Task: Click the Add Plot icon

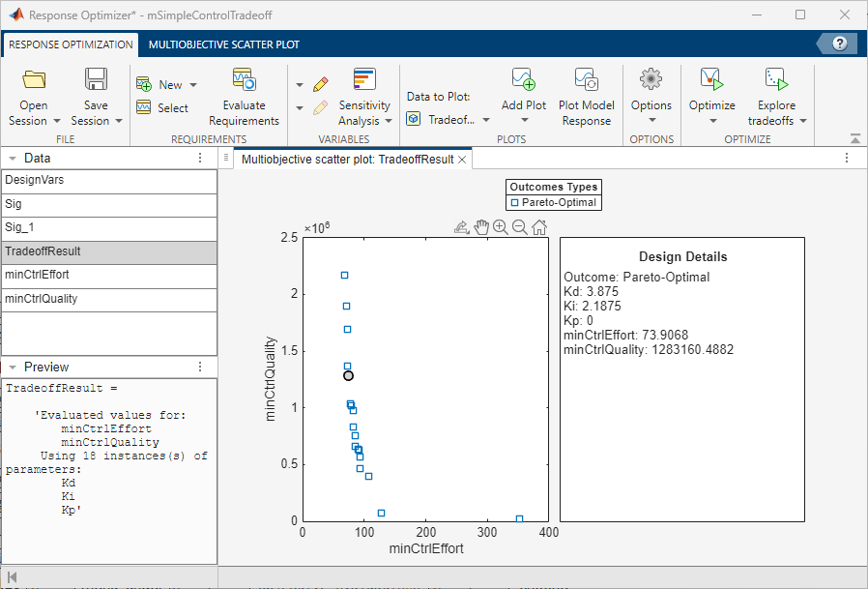Action: 523,80
